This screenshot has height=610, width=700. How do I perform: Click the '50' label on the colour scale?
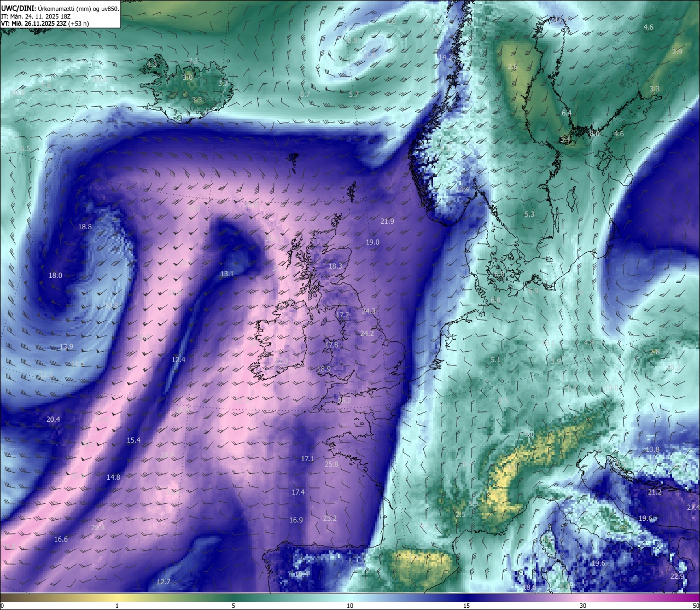coord(695,606)
